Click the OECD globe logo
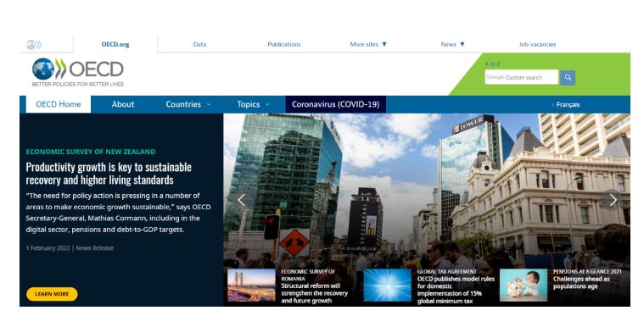644x316 pixels. pyautogui.click(x=77, y=72)
